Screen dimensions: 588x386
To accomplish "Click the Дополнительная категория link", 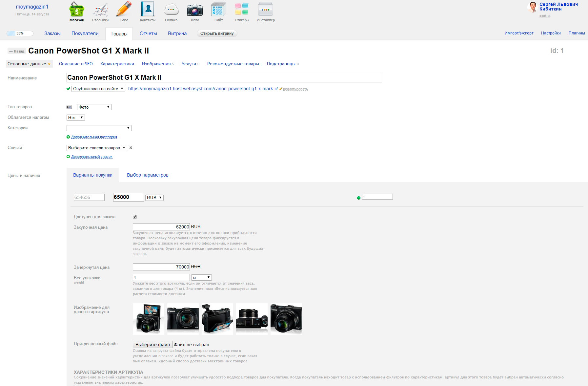I will (94, 137).
